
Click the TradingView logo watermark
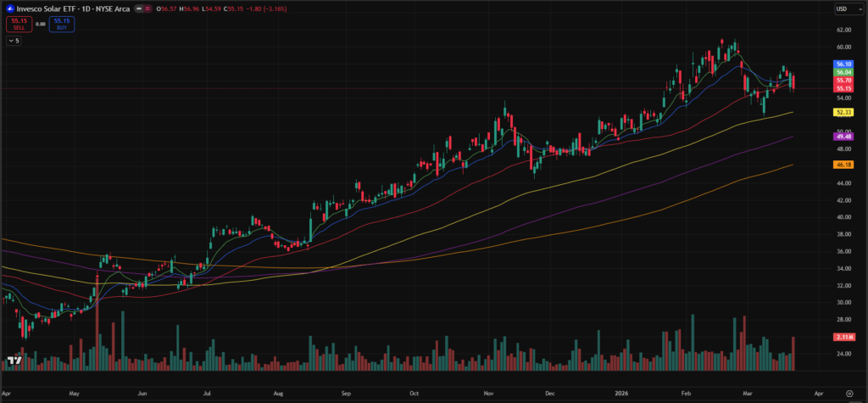pyautogui.click(x=14, y=361)
